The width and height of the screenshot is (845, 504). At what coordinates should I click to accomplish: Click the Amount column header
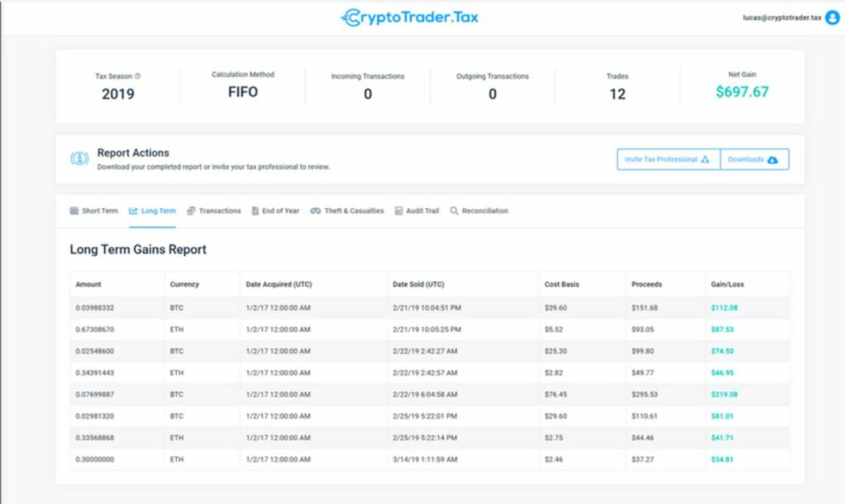pos(88,285)
